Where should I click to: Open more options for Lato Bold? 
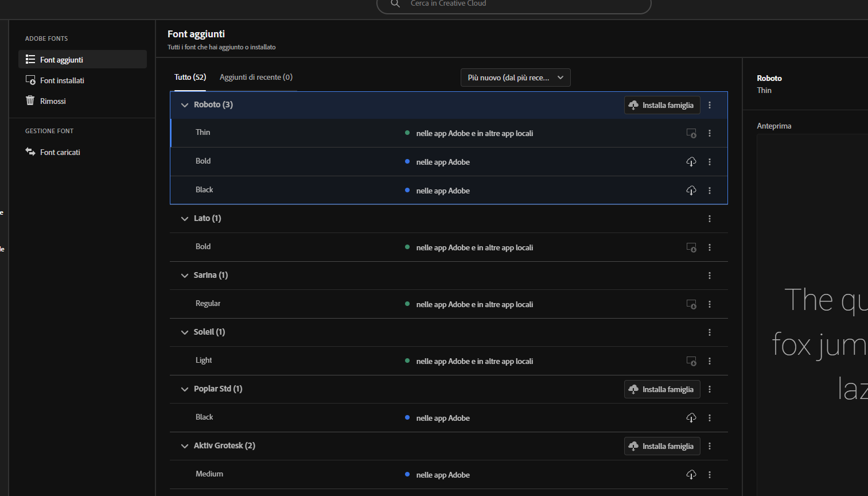click(x=710, y=247)
